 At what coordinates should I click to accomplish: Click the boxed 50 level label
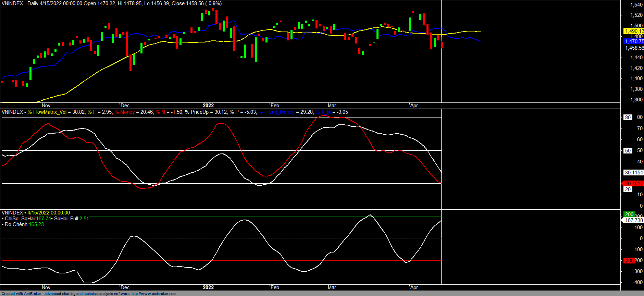click(x=628, y=151)
